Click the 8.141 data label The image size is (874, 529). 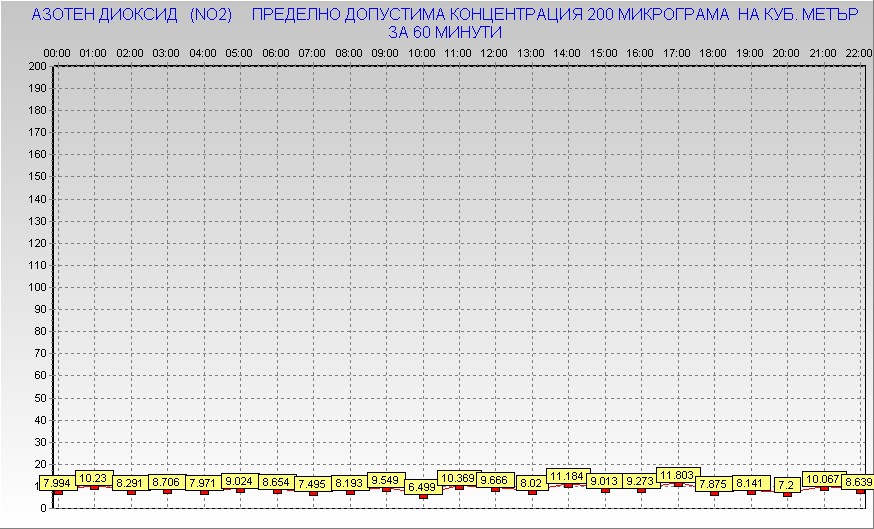751,483
